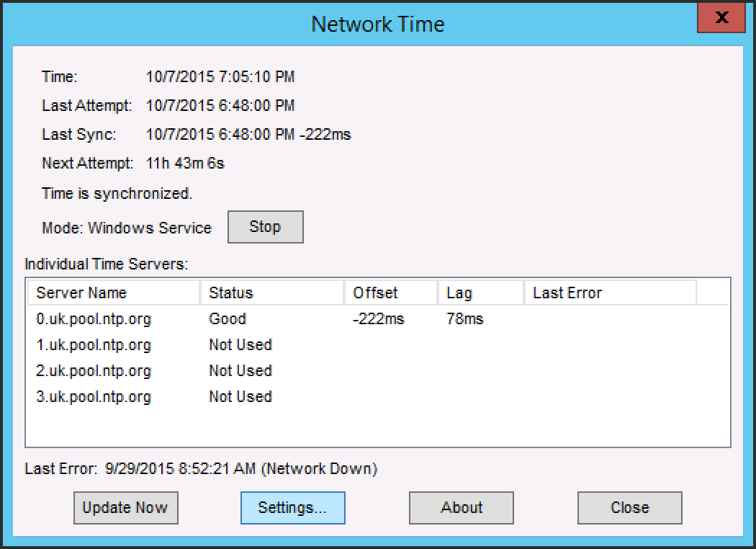Open the Settings dialog
Screen dimensions: 756x549
292,507
